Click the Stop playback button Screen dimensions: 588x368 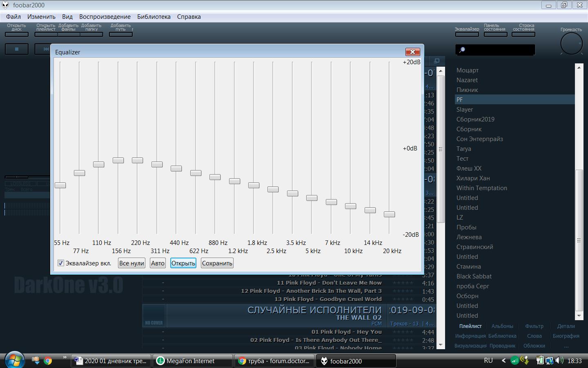[17, 49]
